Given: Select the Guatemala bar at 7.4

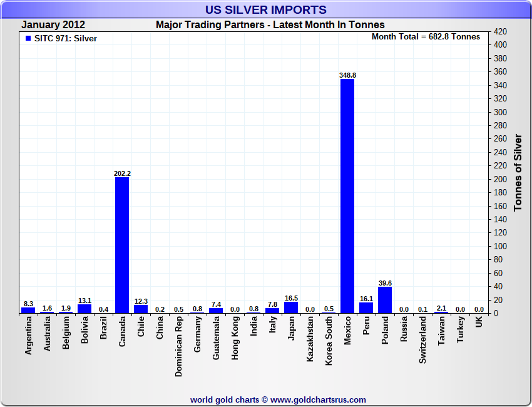Looking at the screenshot, I should coord(216,311).
